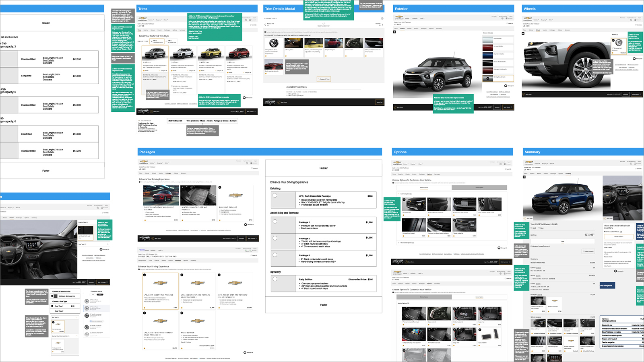Screen dimensions: 644x362
Task: Click the previous trim left arrow in modal
Action: (x=265, y=25)
